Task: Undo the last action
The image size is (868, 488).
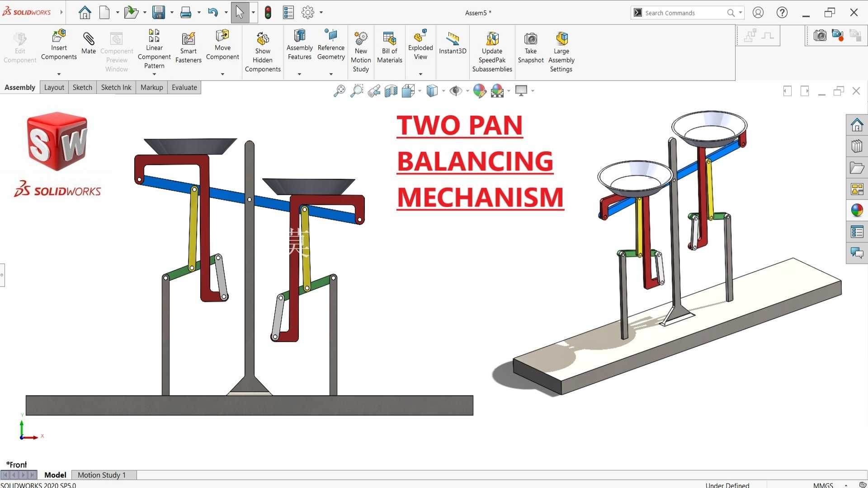Action: (213, 12)
